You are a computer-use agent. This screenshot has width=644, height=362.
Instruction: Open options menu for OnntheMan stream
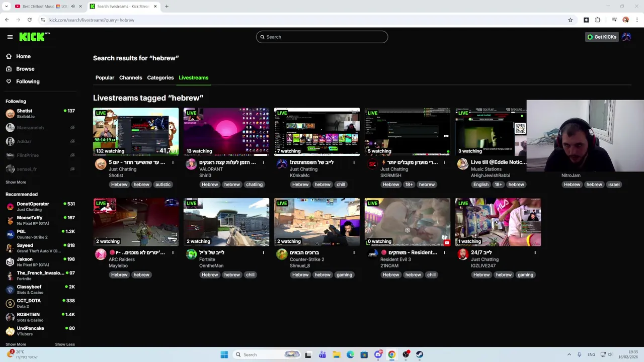coord(263,252)
